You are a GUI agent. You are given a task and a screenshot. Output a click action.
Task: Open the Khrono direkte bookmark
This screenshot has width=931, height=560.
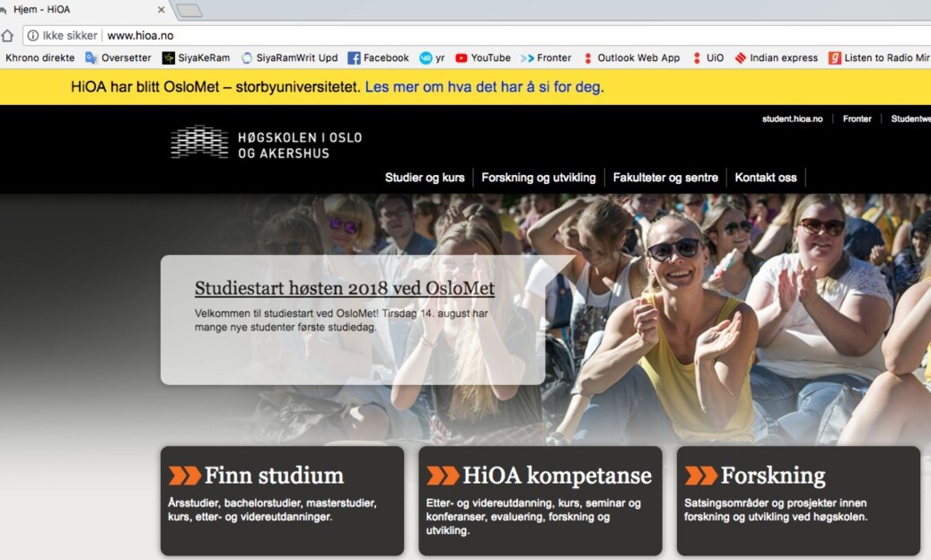[40, 57]
